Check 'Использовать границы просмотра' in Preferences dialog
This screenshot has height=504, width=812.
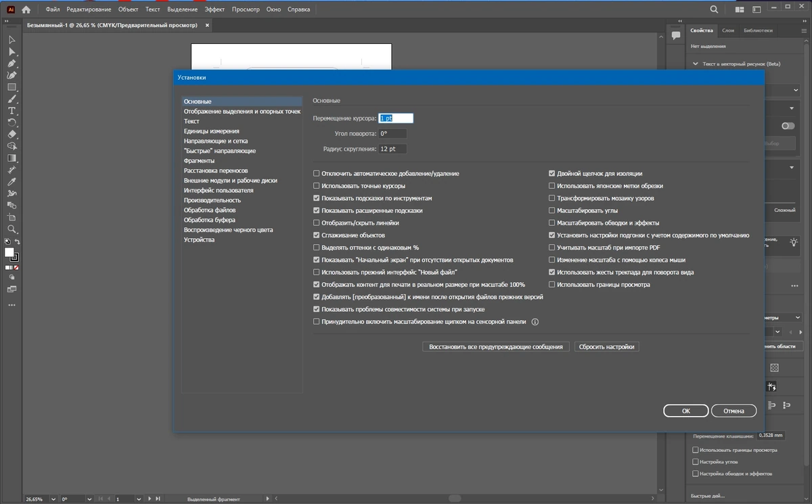(551, 285)
